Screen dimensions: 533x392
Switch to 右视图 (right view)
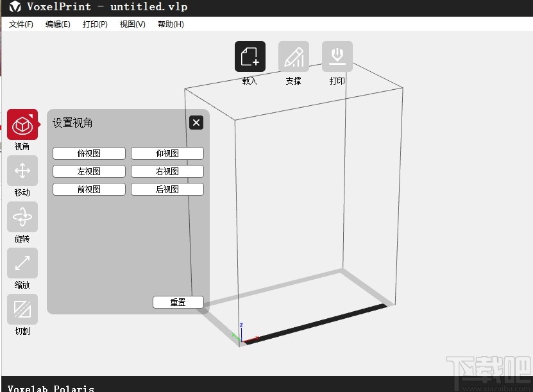coord(167,171)
